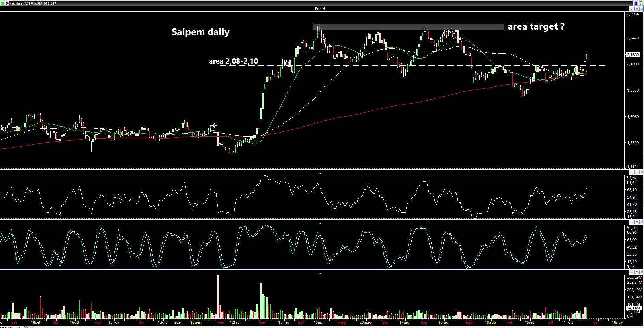The height and width of the screenshot is (328, 644).
Task: Maximize the Prezzi price panel
Action: 637,9
